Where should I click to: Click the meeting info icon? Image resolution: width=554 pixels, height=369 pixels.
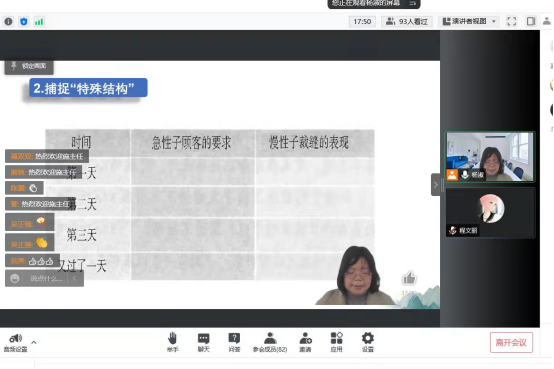point(8,22)
